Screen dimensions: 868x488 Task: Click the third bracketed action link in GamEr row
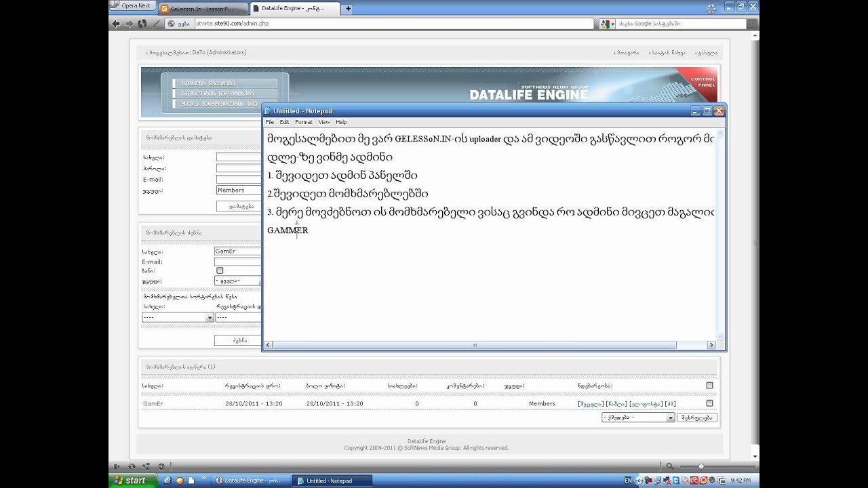tap(646, 403)
